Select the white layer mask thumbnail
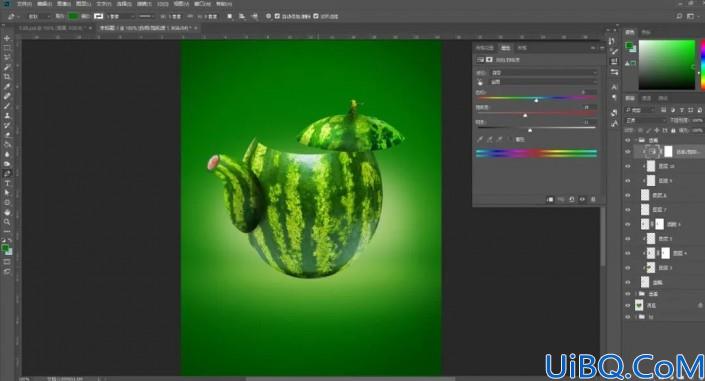705x381 pixels. (x=668, y=152)
